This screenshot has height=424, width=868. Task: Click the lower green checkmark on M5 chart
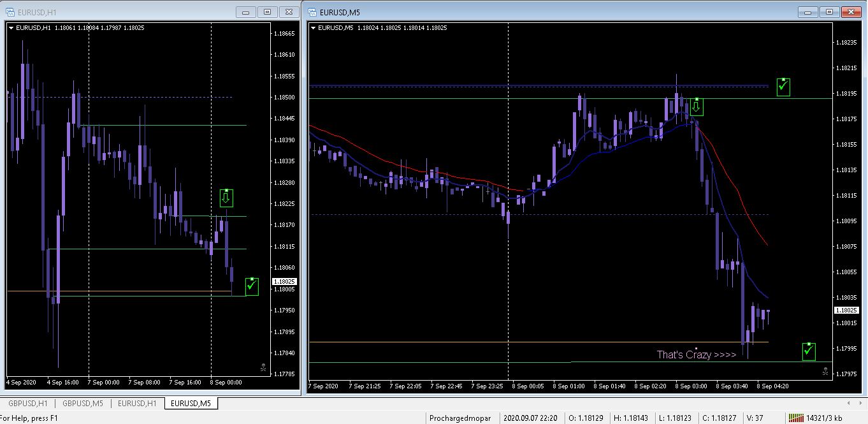(809, 351)
